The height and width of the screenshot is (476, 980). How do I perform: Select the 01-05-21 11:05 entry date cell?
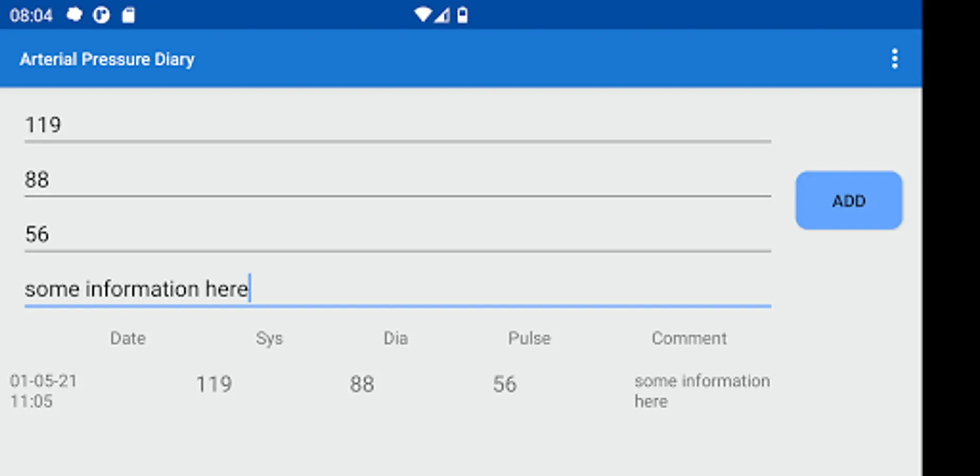pos(44,391)
